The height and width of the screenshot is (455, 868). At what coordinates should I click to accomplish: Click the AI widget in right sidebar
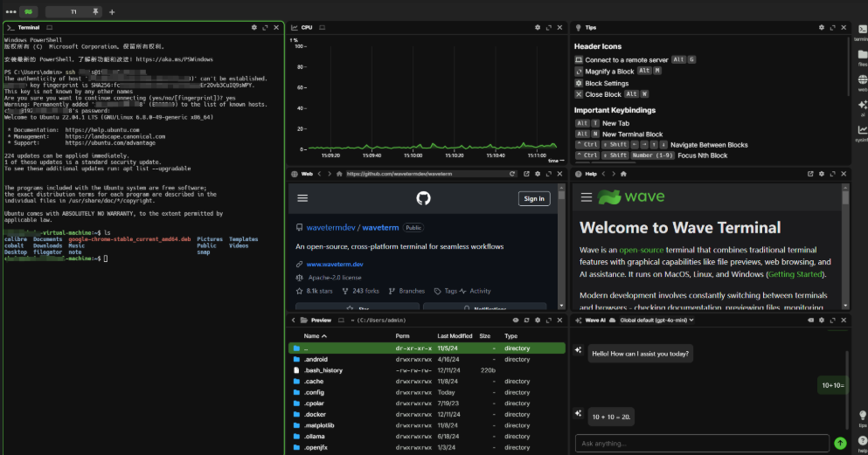point(862,107)
